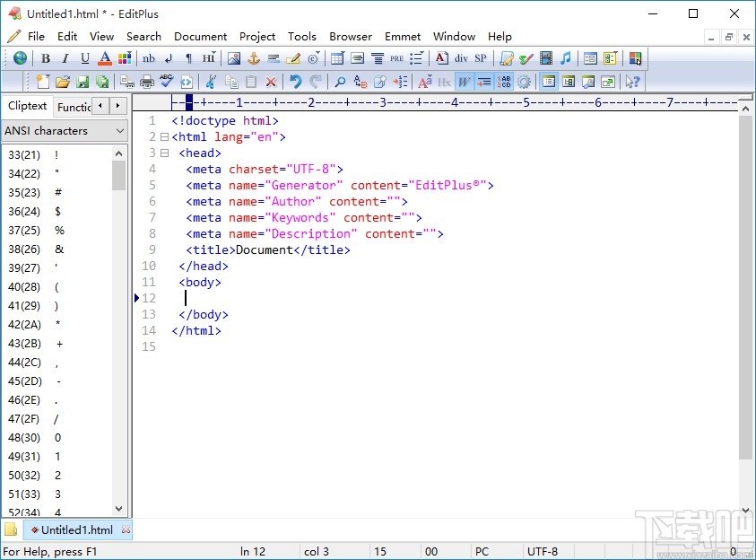Insert an image with the picture icon
This screenshot has height=560, width=756.
(x=234, y=58)
